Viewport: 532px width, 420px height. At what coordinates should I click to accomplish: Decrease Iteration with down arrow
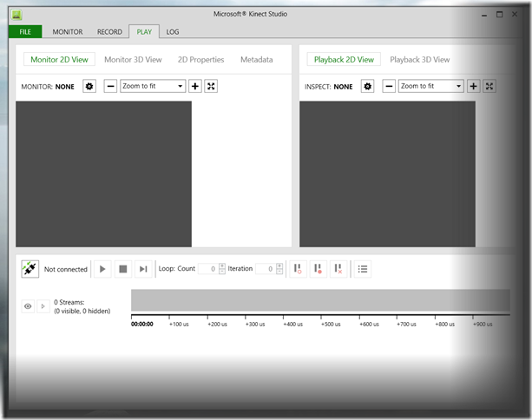pos(279,272)
